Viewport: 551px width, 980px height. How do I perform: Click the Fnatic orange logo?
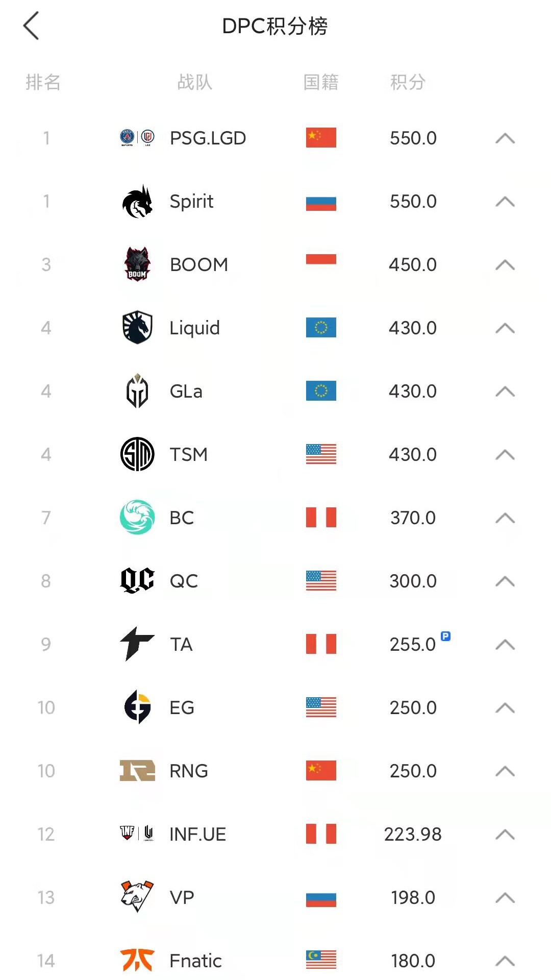(137, 960)
